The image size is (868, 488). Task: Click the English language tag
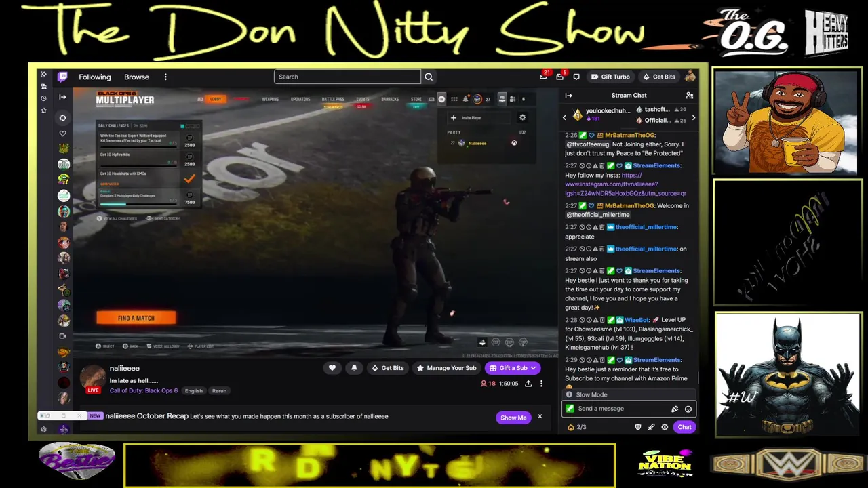coord(194,391)
